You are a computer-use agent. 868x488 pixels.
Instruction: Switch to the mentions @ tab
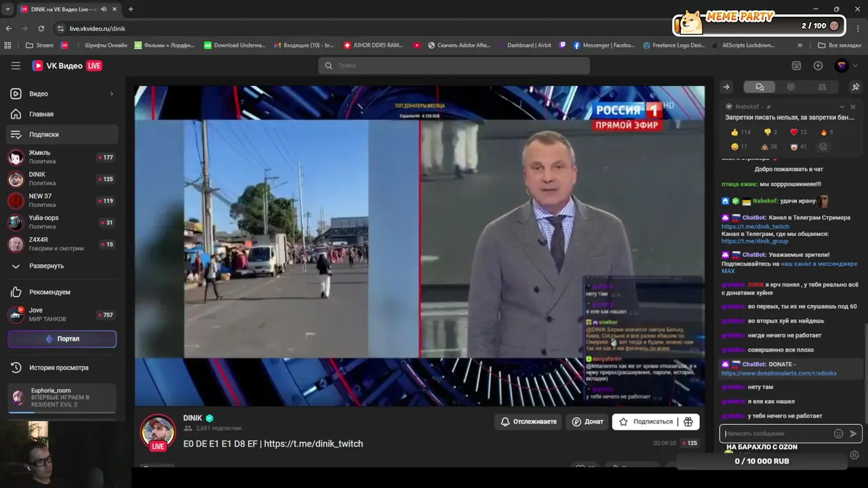(x=791, y=87)
